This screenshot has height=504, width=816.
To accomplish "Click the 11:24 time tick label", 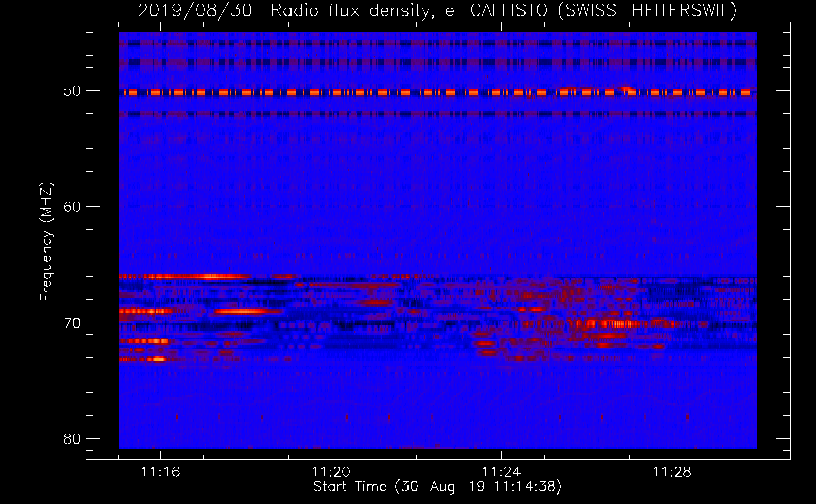I will (x=501, y=472).
